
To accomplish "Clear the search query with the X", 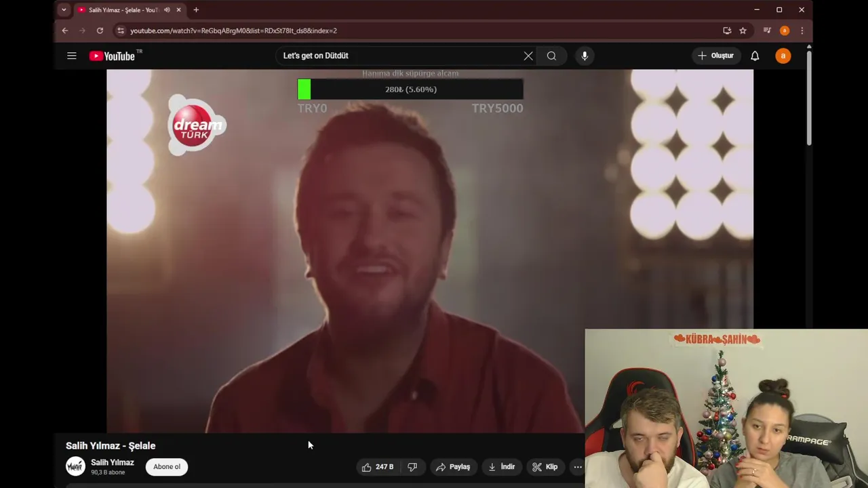I will [528, 56].
